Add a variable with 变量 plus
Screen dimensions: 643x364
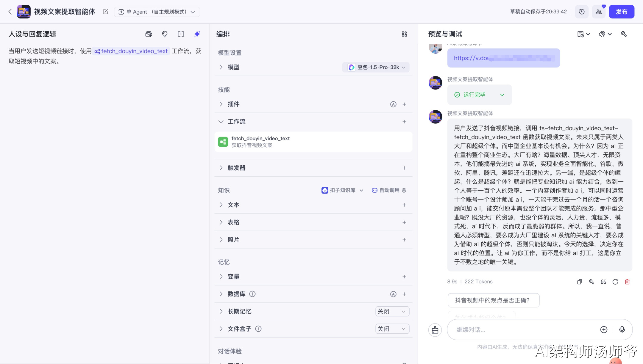click(404, 277)
